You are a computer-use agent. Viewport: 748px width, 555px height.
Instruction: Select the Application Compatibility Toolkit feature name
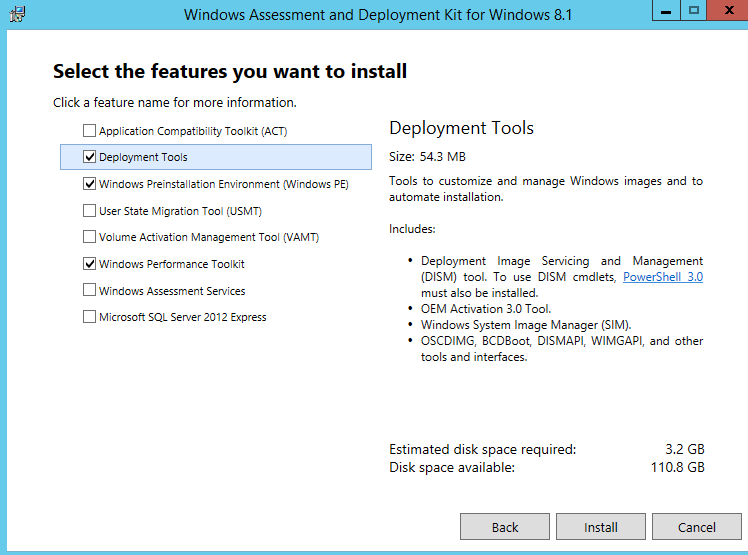(193, 131)
